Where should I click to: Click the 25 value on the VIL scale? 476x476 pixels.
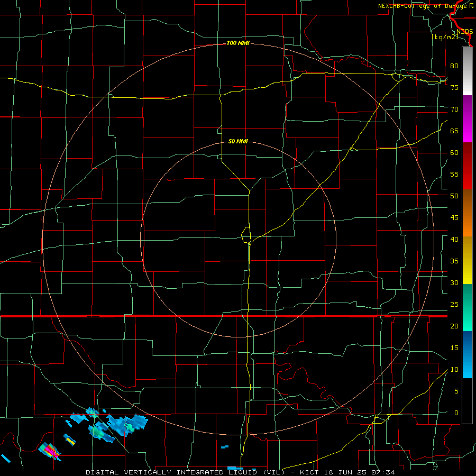point(454,305)
